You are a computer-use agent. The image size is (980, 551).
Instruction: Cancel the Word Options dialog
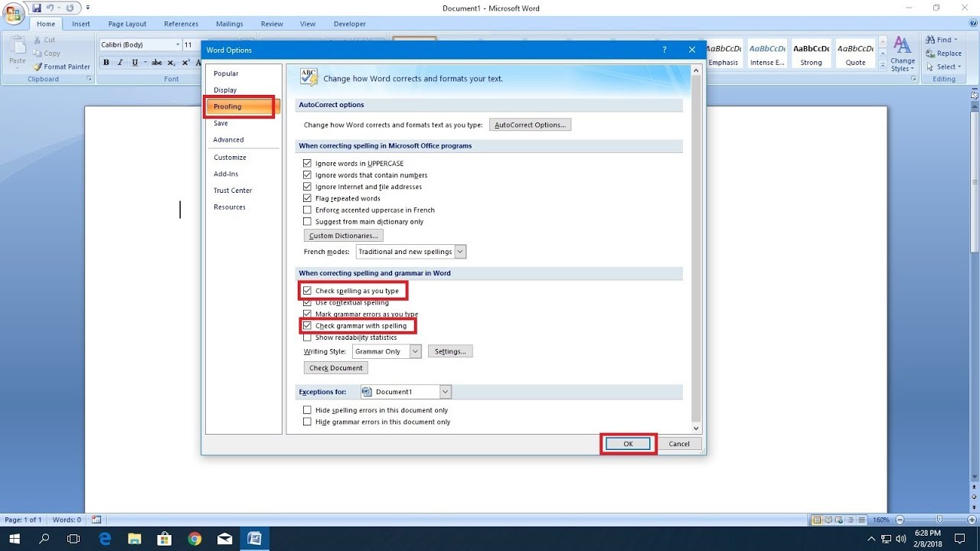pyautogui.click(x=679, y=444)
